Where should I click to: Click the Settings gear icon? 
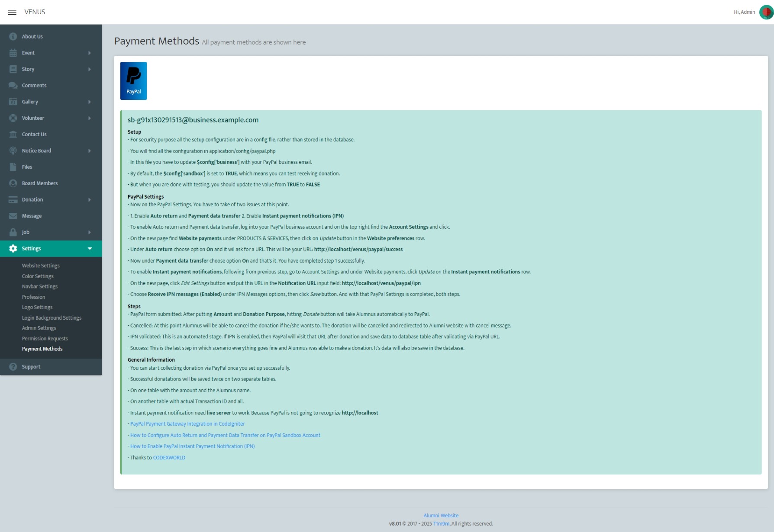pyautogui.click(x=12, y=248)
